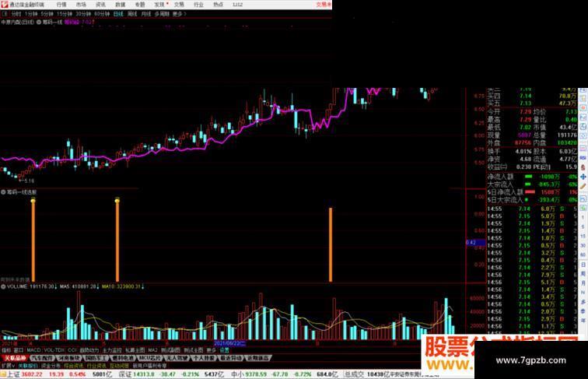Viewport: 588px width, 379px height.
Task: Switch chart to 5分钟 period
Action: pyautogui.click(x=47, y=14)
